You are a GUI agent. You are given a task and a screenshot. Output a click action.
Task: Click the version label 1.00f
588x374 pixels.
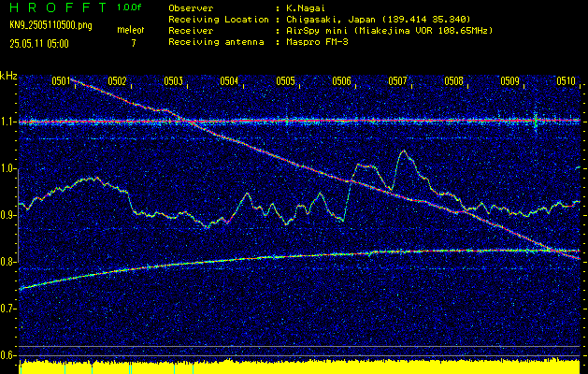pos(129,7)
